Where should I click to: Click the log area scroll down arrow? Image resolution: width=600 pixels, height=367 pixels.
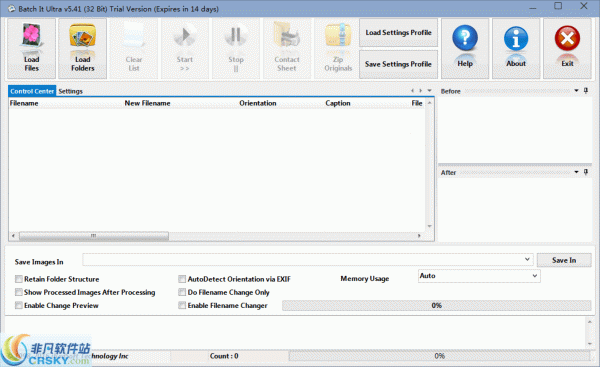(x=590, y=343)
